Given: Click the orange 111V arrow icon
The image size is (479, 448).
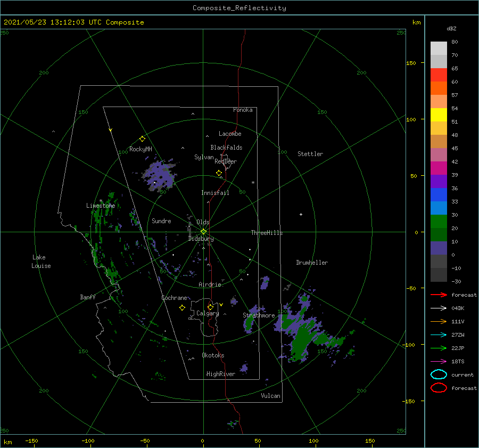Looking at the screenshot, I should click(439, 321).
